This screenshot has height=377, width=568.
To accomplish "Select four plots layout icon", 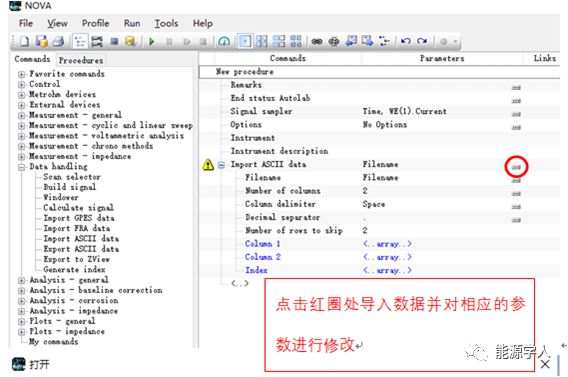I will [x=296, y=41].
